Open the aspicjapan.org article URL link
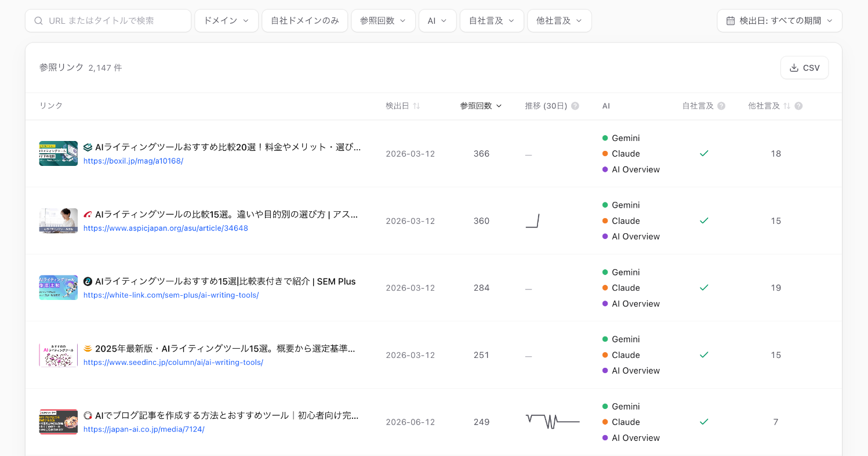This screenshot has width=868, height=456. pyautogui.click(x=166, y=228)
